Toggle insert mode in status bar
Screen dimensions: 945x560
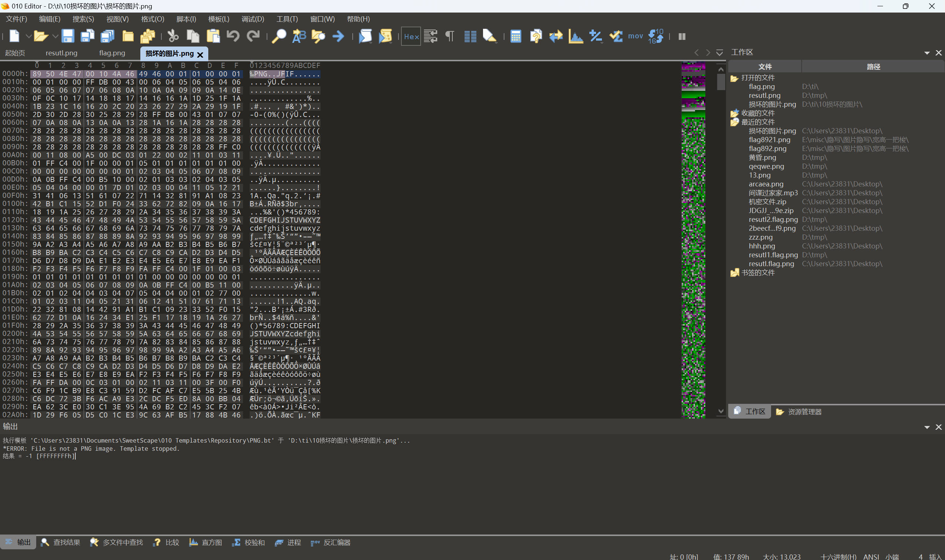pos(935,557)
